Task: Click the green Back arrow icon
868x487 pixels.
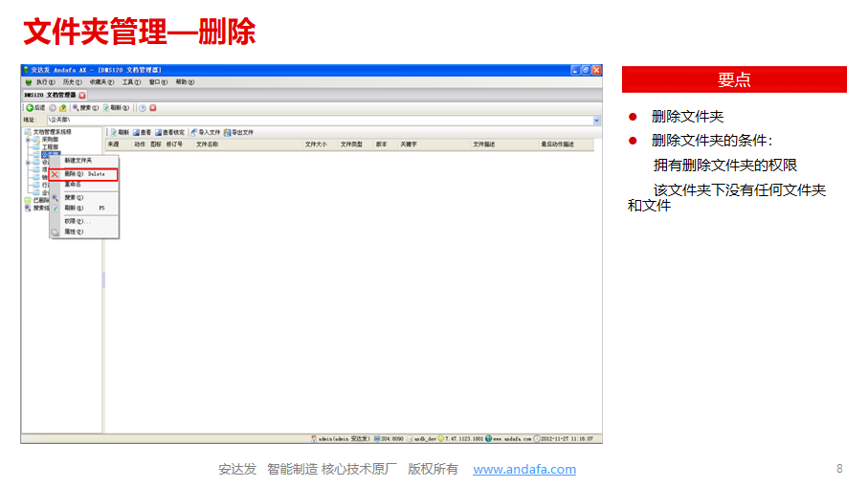Action: click(x=30, y=108)
